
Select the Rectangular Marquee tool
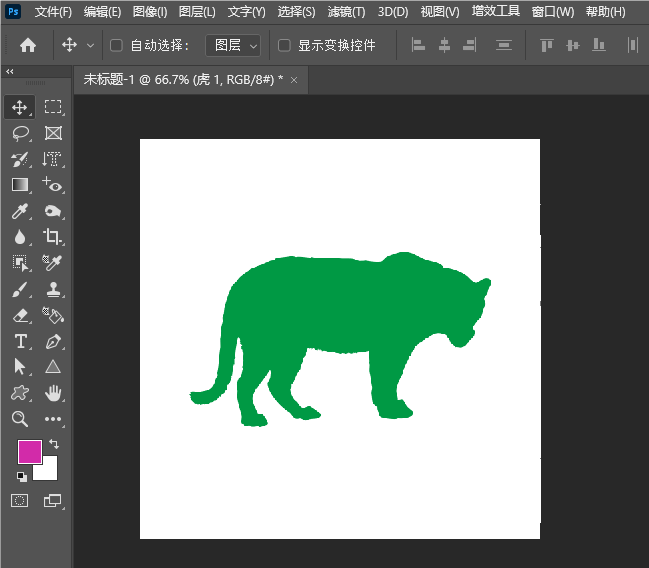coord(53,107)
